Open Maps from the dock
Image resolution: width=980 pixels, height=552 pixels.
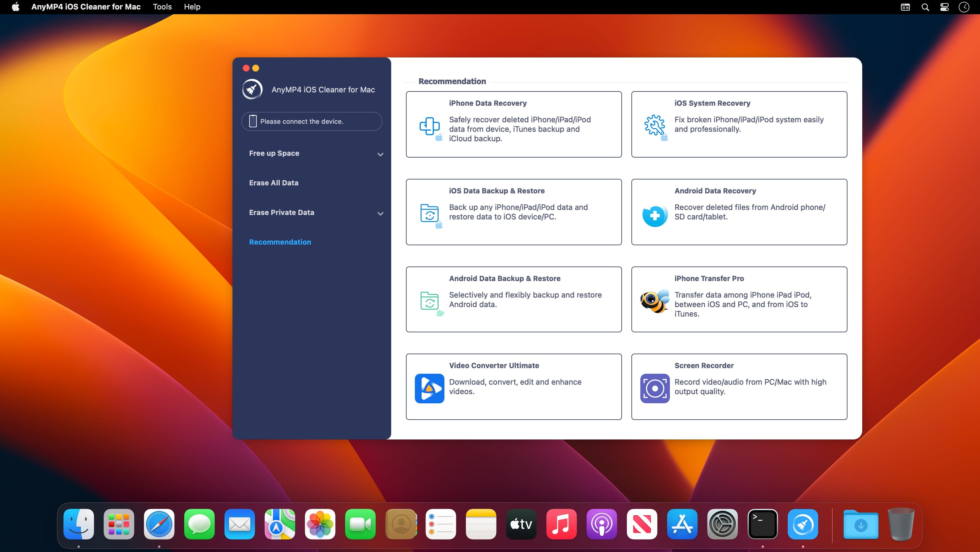pos(280,524)
